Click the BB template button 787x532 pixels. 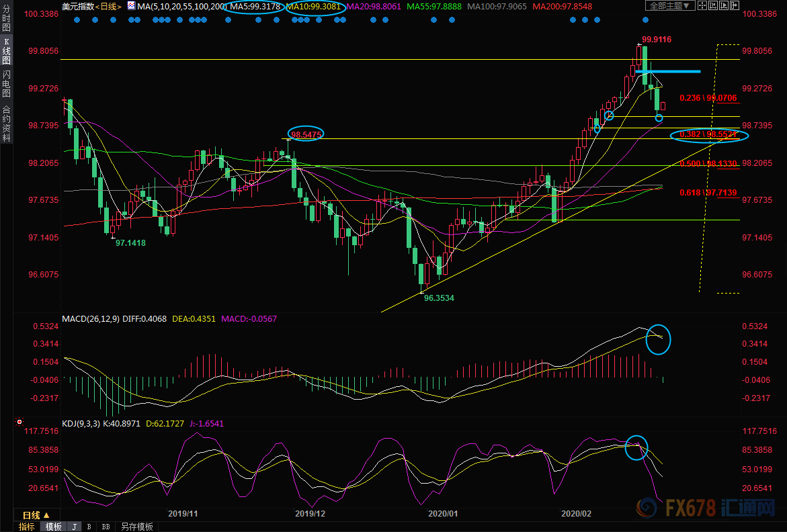tap(106, 527)
